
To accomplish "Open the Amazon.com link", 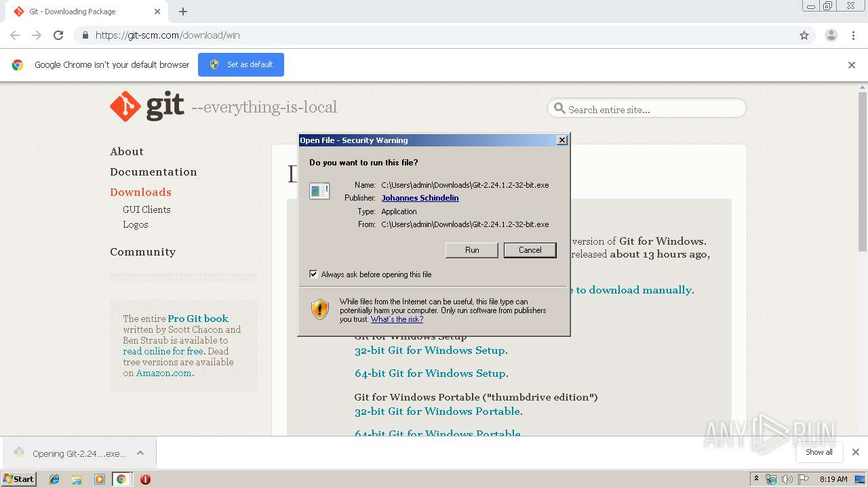I will [x=164, y=373].
